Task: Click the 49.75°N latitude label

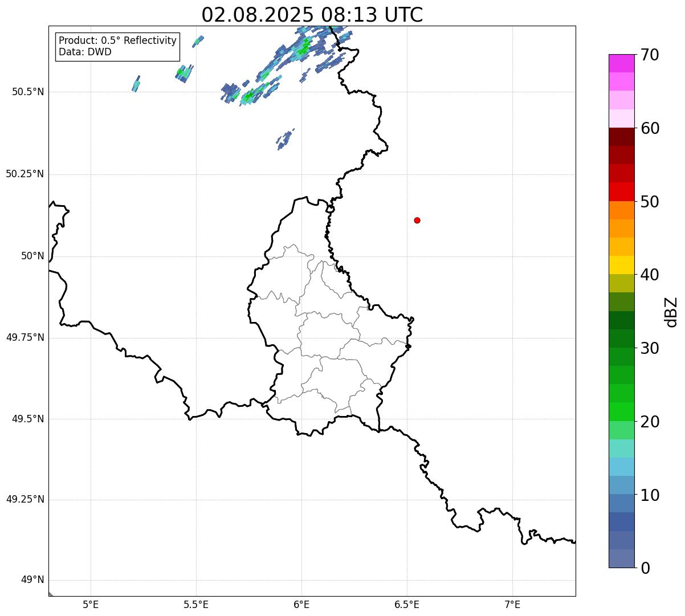Action: (25, 337)
